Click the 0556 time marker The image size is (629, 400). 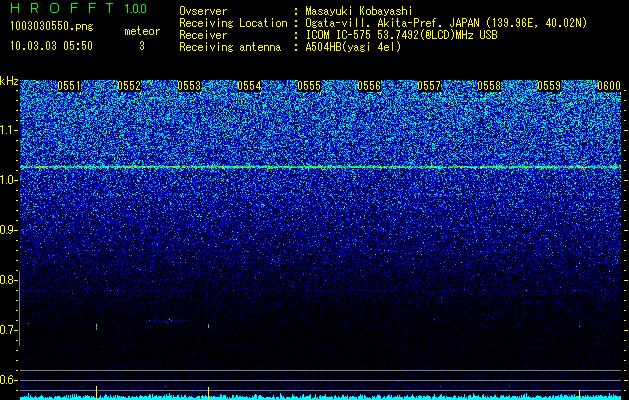coord(369,86)
